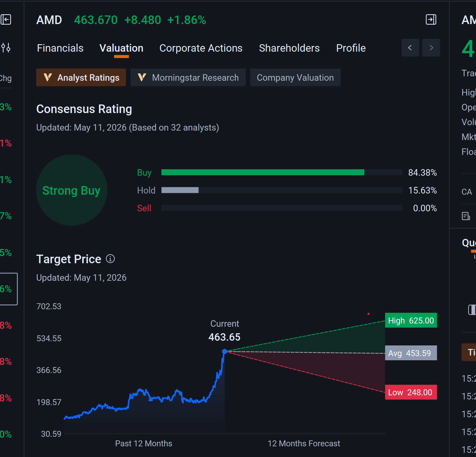Collapse the right panel arrow icon
The width and height of the screenshot is (476, 457).
(x=431, y=20)
